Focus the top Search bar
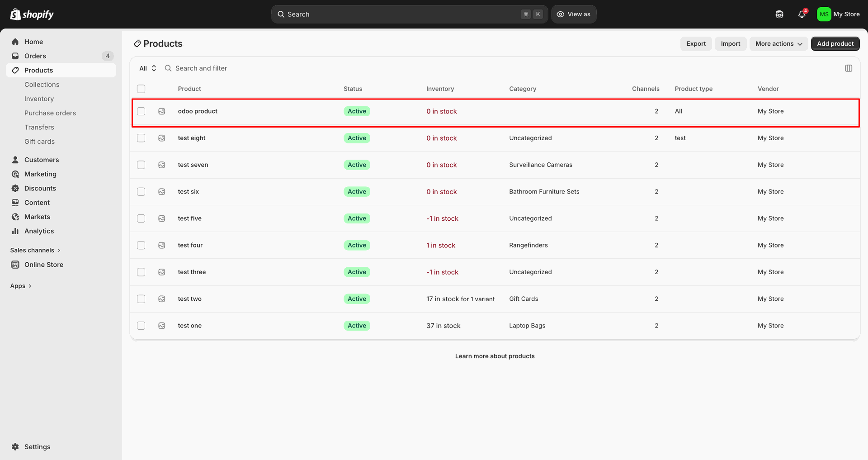The height and width of the screenshot is (460, 868). [x=410, y=14]
